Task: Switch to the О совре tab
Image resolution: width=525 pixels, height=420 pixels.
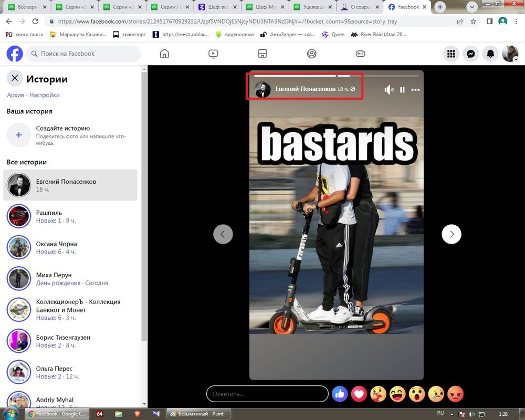Action: point(360,7)
